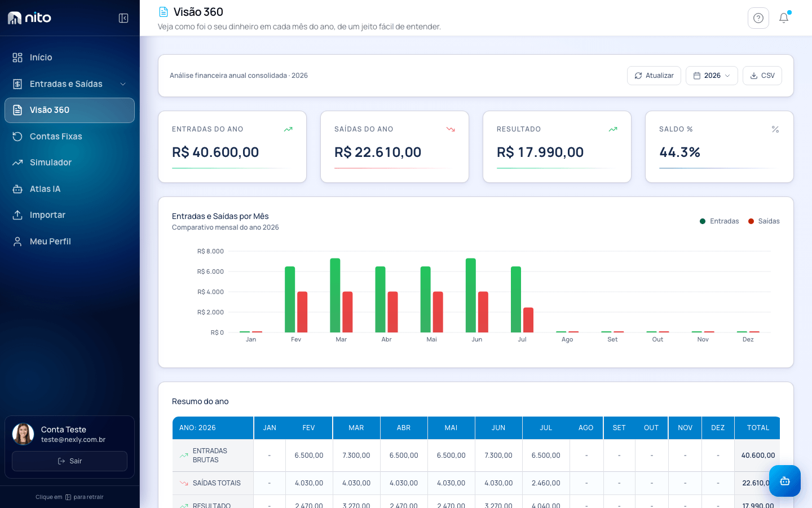812x508 pixels.
Task: Expand the Entradas e Saídas submenu chevron
Action: click(x=123, y=84)
